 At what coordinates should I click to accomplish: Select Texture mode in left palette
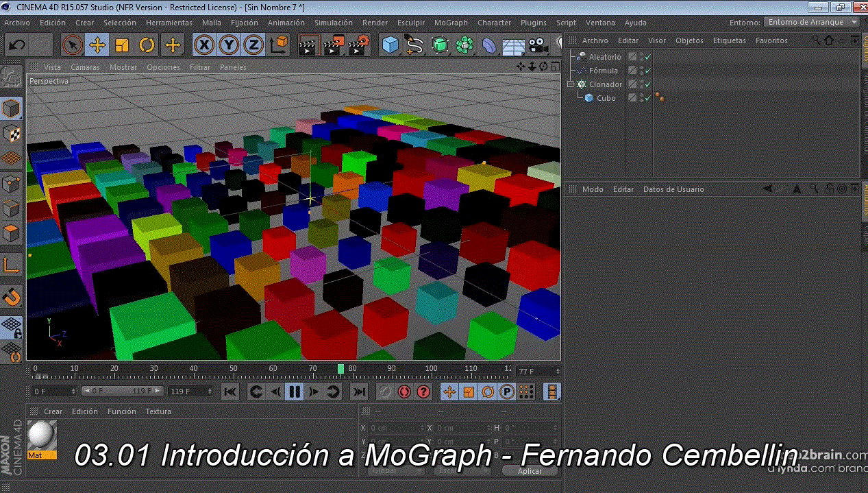12,134
